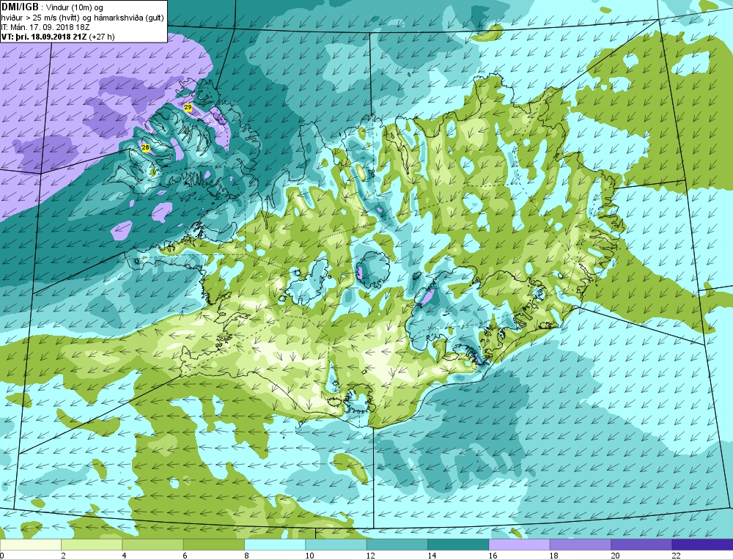733x560 pixels.
Task: Pick the 0–2 m/s pale yellow swatch
Action: 30,545
